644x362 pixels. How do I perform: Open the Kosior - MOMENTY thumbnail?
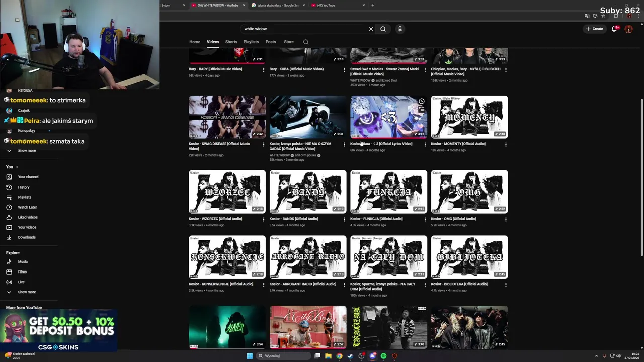click(469, 117)
